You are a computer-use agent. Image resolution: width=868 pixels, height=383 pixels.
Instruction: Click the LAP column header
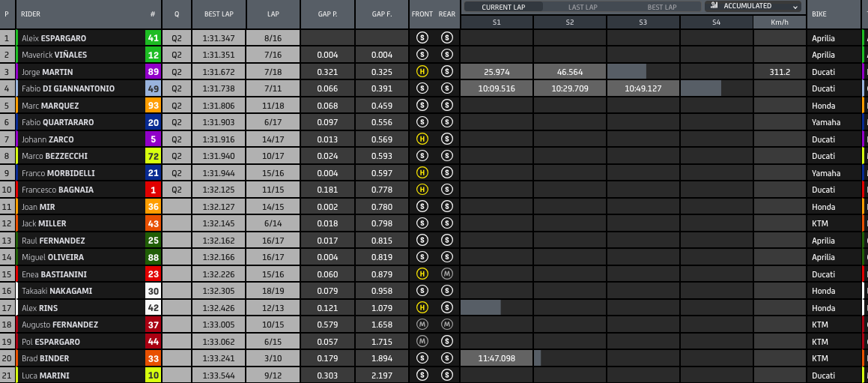point(273,14)
